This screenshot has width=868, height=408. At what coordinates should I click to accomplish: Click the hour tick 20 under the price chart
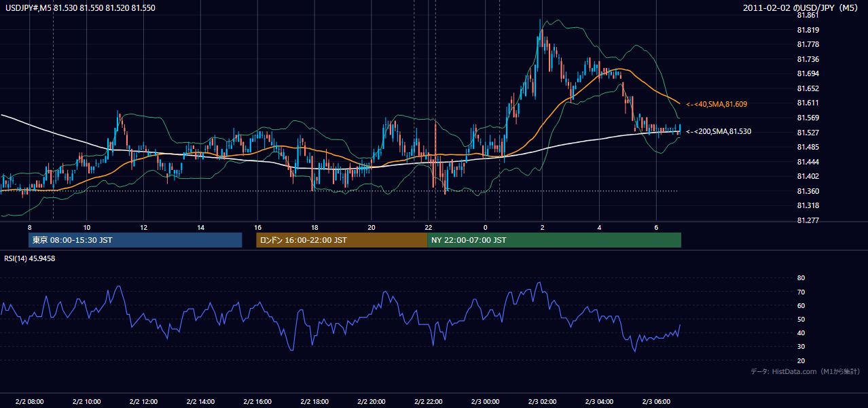pos(372,227)
